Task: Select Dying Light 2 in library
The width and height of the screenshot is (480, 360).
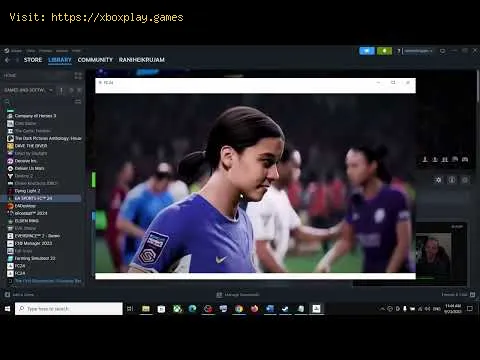Action: (x=27, y=191)
